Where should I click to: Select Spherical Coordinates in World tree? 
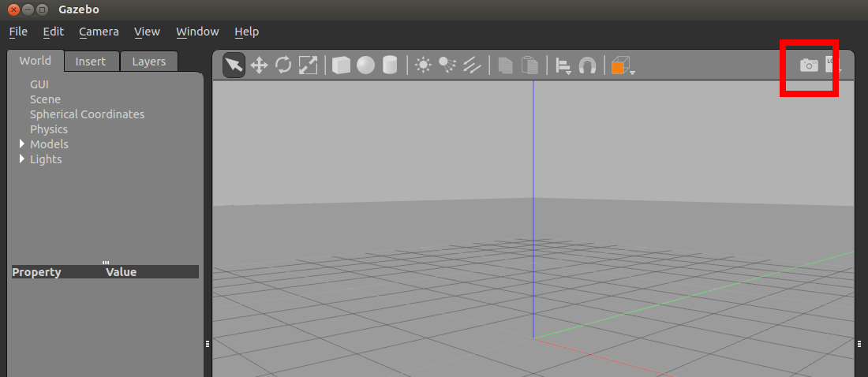pos(87,114)
